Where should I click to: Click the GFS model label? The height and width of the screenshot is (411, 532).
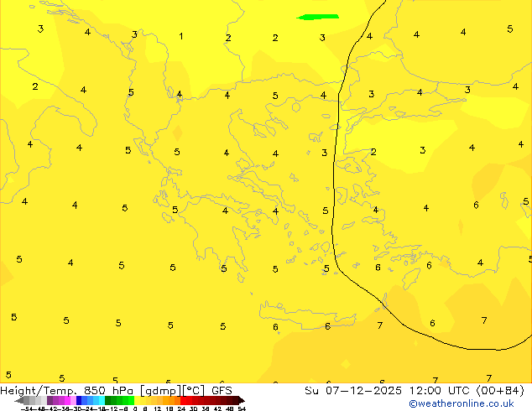[222, 390]
